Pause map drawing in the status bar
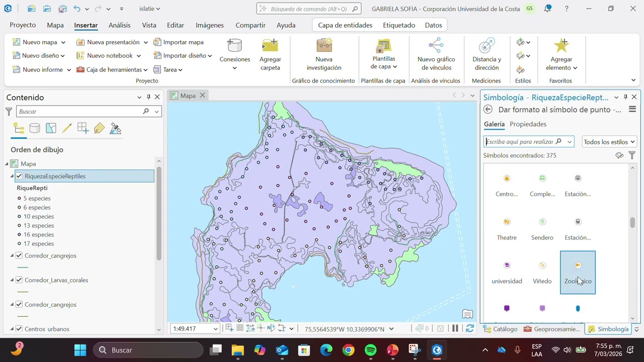644x362 pixels. coord(455,329)
